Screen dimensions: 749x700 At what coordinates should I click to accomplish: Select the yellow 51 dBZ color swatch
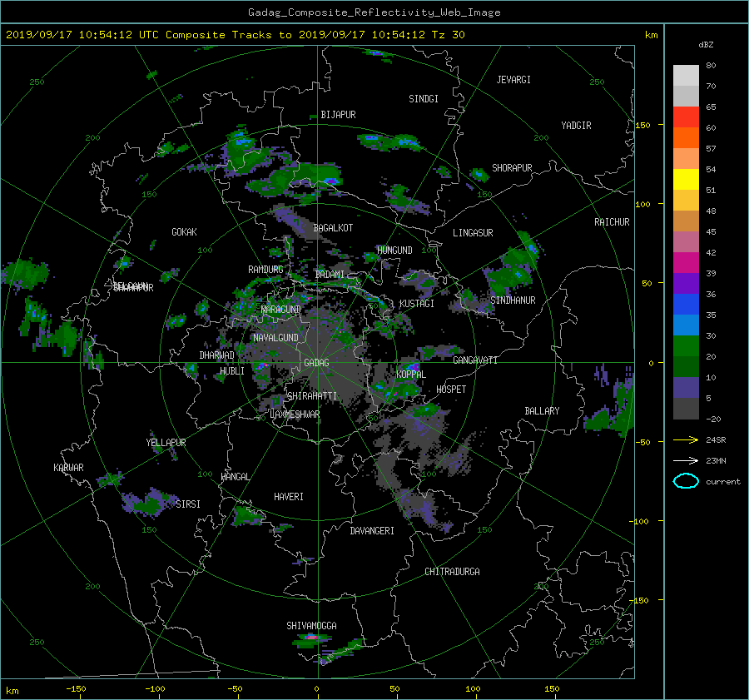[x=686, y=179]
